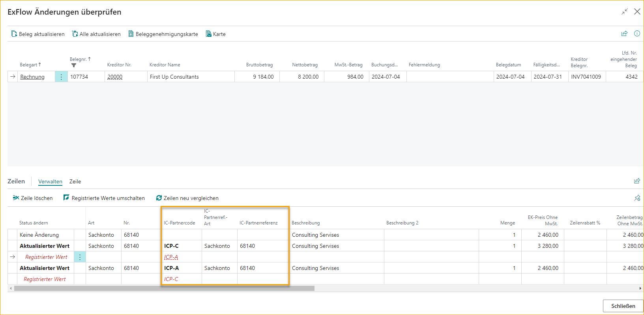Click the IC-Partnerreferenz column header

pyautogui.click(x=258, y=223)
